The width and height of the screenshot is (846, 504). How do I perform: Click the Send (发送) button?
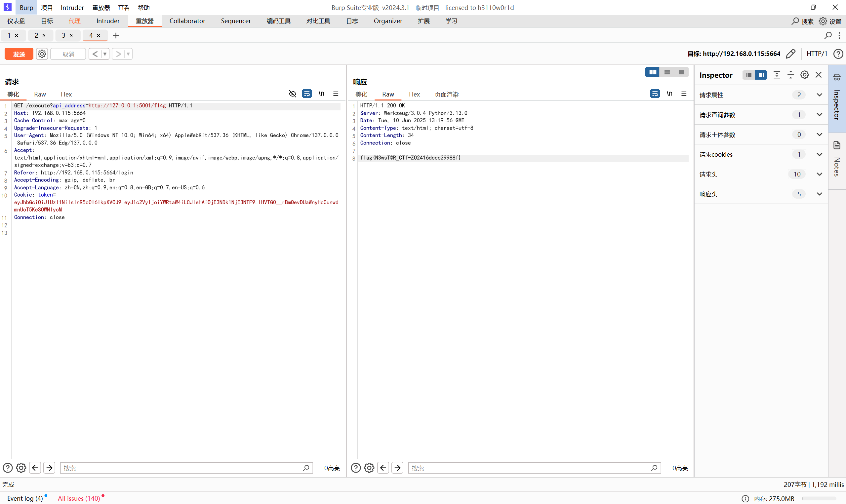pyautogui.click(x=19, y=54)
